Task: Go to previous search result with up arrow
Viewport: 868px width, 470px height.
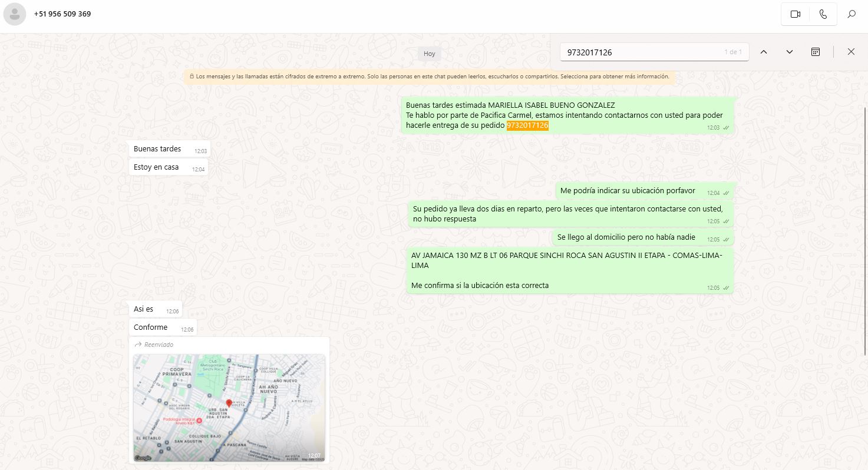Action: pyautogui.click(x=764, y=52)
